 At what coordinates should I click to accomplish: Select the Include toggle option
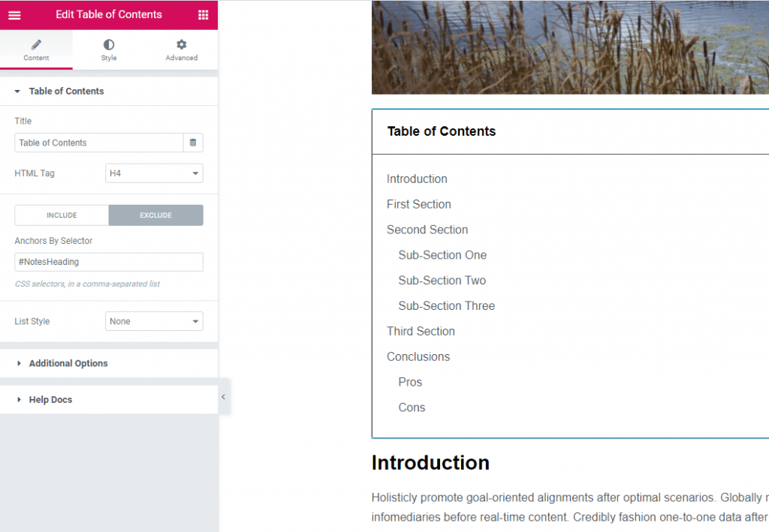[62, 215]
